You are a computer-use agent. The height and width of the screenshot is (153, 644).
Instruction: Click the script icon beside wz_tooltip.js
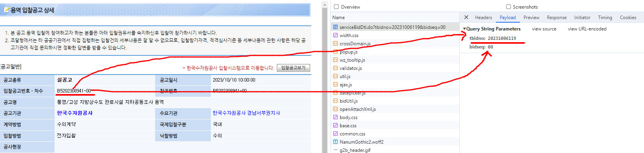point(335,60)
